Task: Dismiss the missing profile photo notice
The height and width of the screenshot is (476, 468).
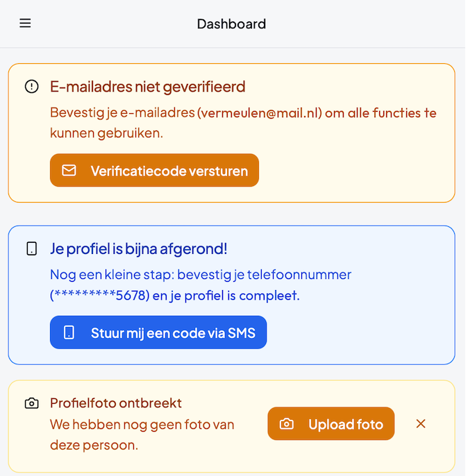Action: [x=421, y=423]
